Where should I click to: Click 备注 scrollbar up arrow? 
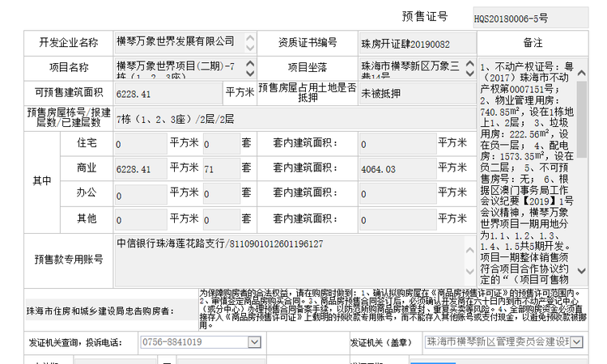pos(581,73)
